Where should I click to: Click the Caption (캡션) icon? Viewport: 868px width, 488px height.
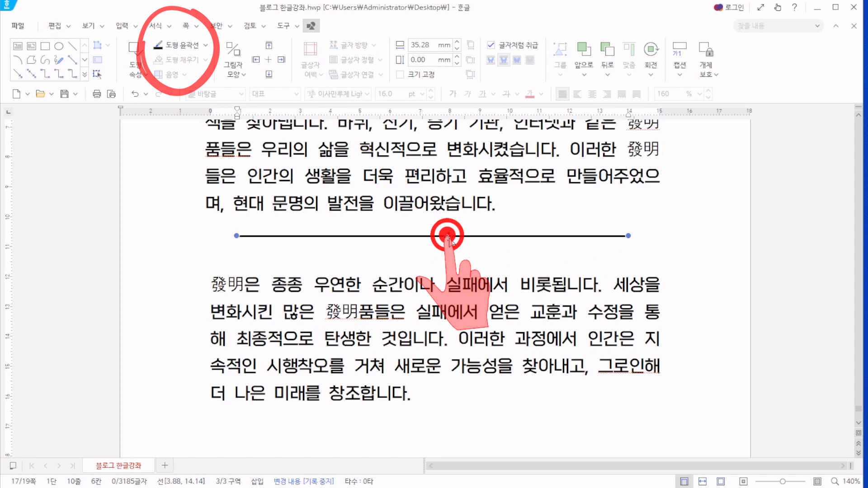point(679,49)
